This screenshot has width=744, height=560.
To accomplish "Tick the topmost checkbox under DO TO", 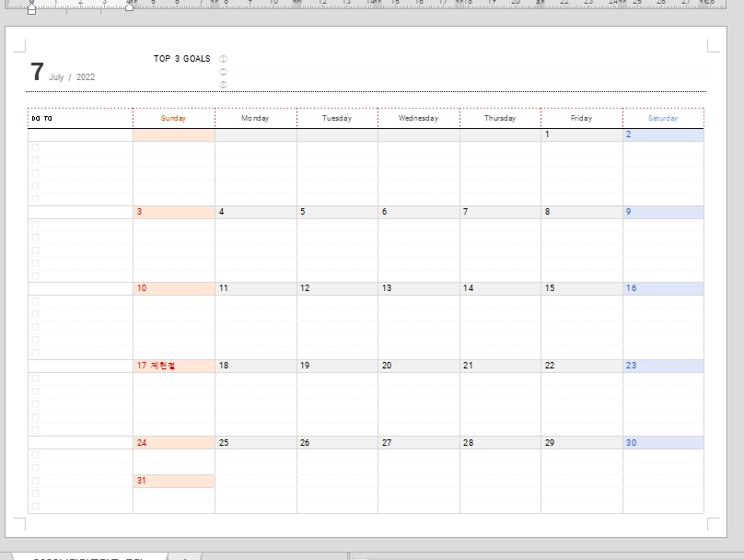I will point(35,147).
